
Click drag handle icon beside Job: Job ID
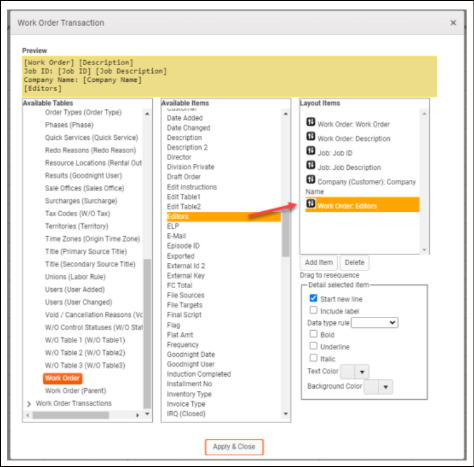[x=310, y=151]
